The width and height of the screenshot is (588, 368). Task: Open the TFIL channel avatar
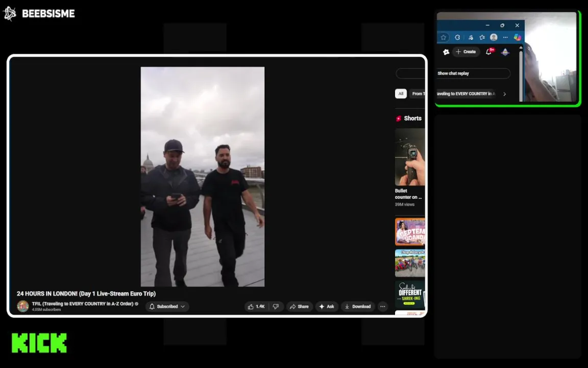(x=23, y=306)
